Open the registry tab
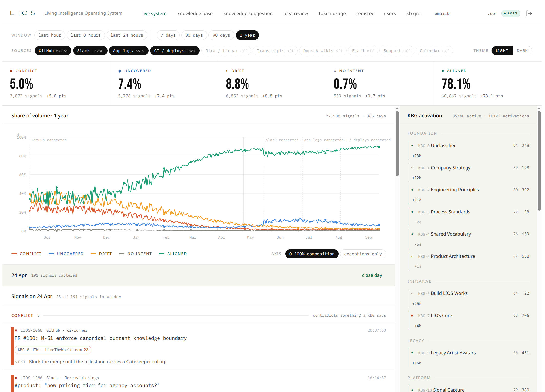 coord(365,14)
